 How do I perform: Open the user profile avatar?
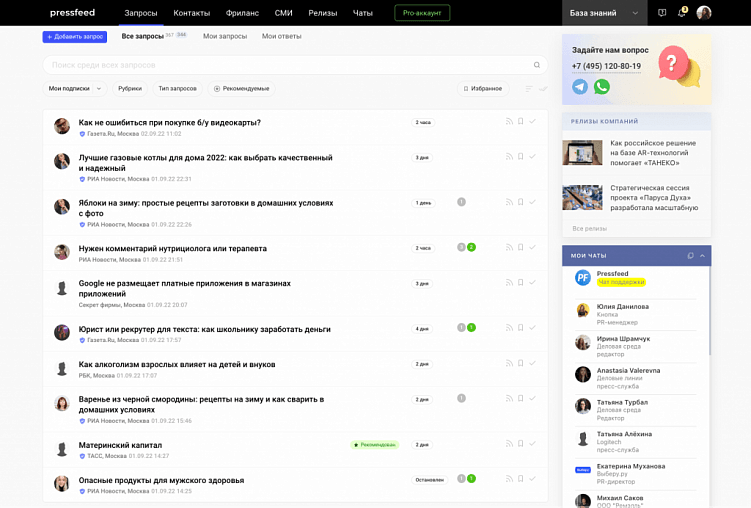[704, 13]
